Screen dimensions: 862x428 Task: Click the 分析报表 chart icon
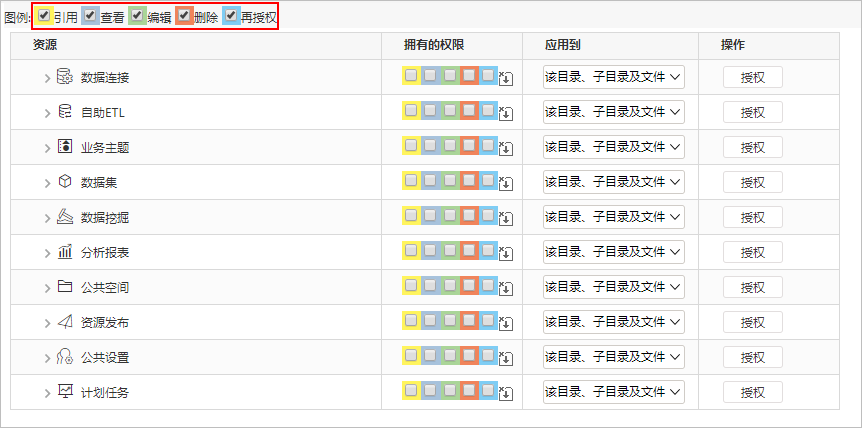(65, 252)
